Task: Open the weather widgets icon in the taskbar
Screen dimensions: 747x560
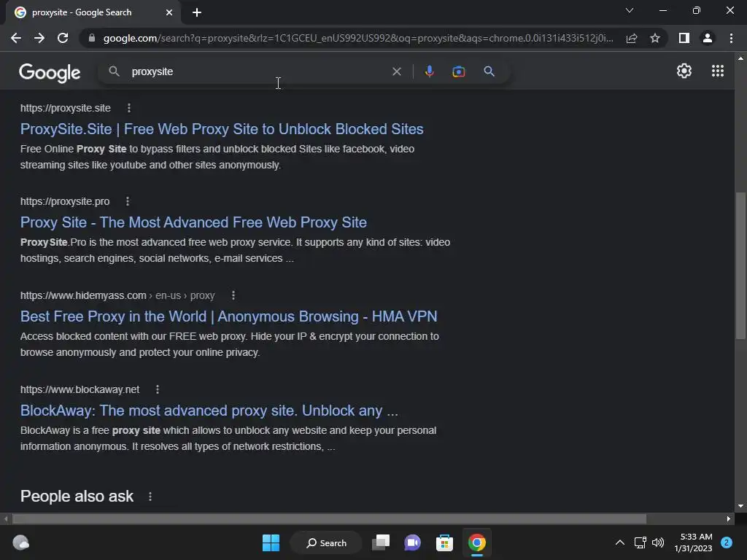Action: point(20,542)
